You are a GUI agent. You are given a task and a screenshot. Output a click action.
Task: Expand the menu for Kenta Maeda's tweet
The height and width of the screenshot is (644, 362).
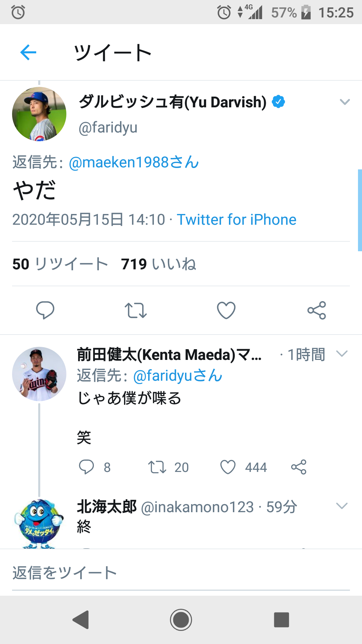(342, 354)
